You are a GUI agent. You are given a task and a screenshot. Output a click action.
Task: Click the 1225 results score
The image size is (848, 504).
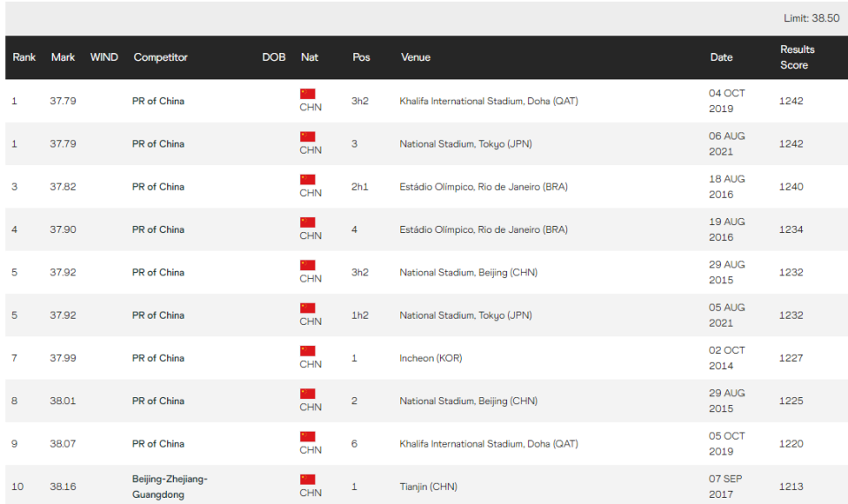[791, 401]
